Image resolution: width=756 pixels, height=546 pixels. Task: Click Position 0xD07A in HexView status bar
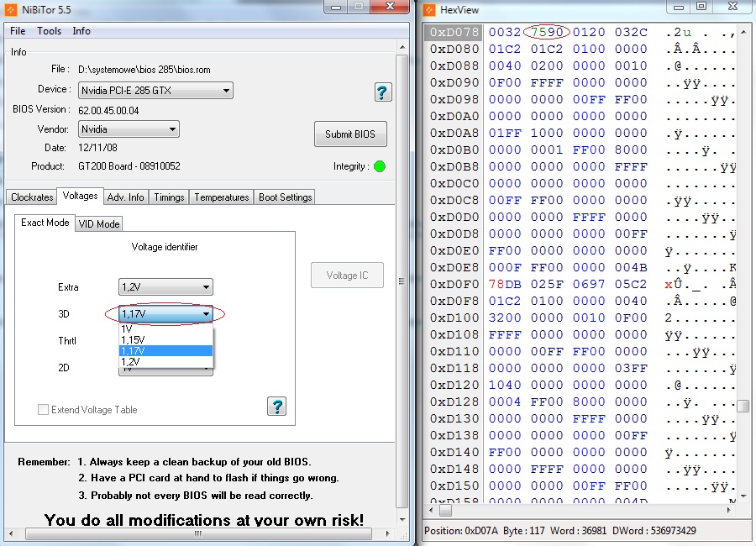point(461,531)
